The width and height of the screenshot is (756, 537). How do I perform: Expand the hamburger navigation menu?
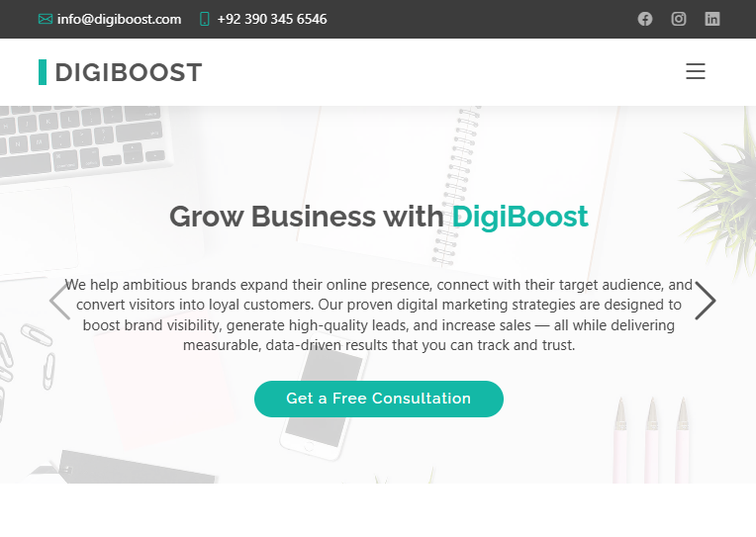point(696,71)
